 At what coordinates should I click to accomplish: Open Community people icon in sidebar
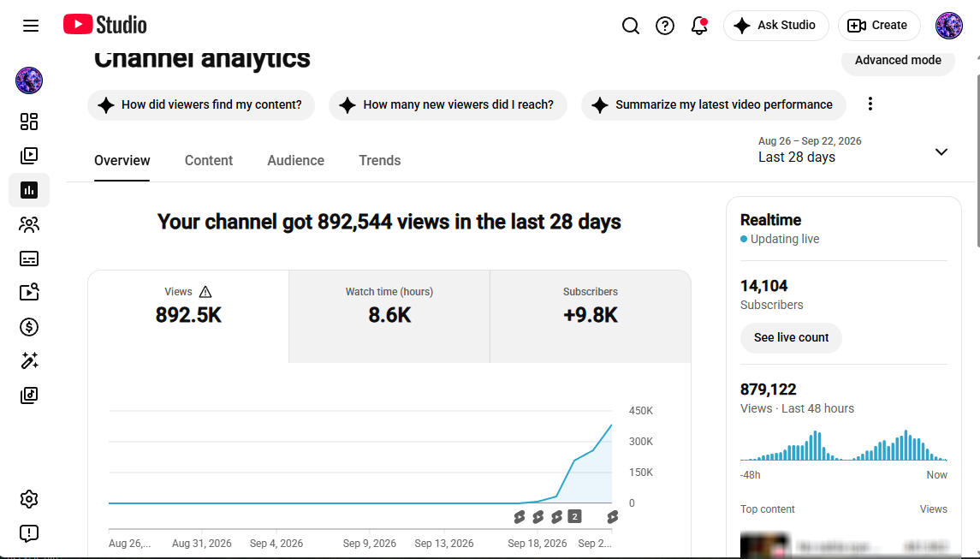[x=29, y=224]
